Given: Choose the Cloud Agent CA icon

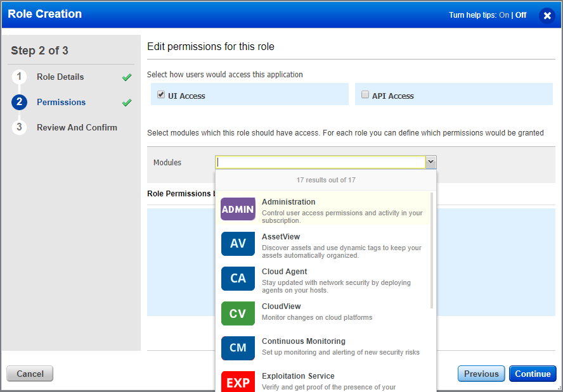Looking at the screenshot, I should coord(238,279).
